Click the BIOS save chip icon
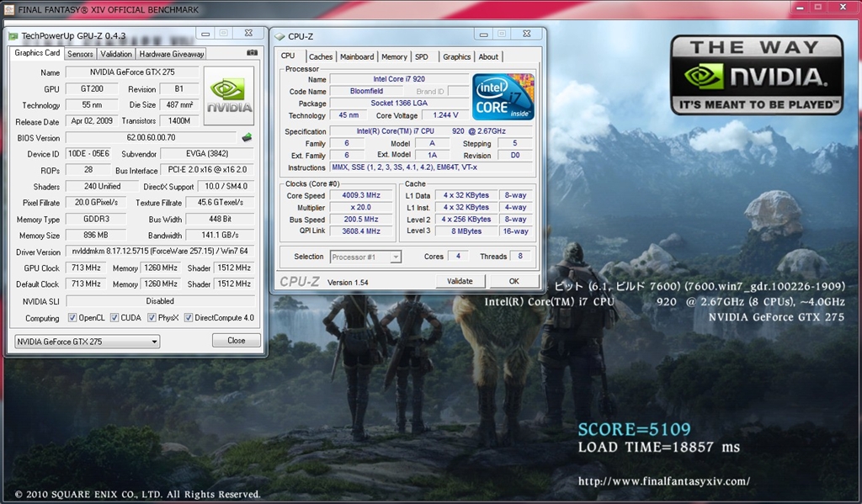This screenshot has height=504, width=862. [x=247, y=137]
